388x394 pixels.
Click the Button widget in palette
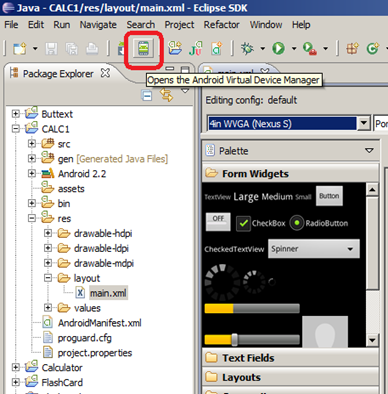click(x=329, y=196)
